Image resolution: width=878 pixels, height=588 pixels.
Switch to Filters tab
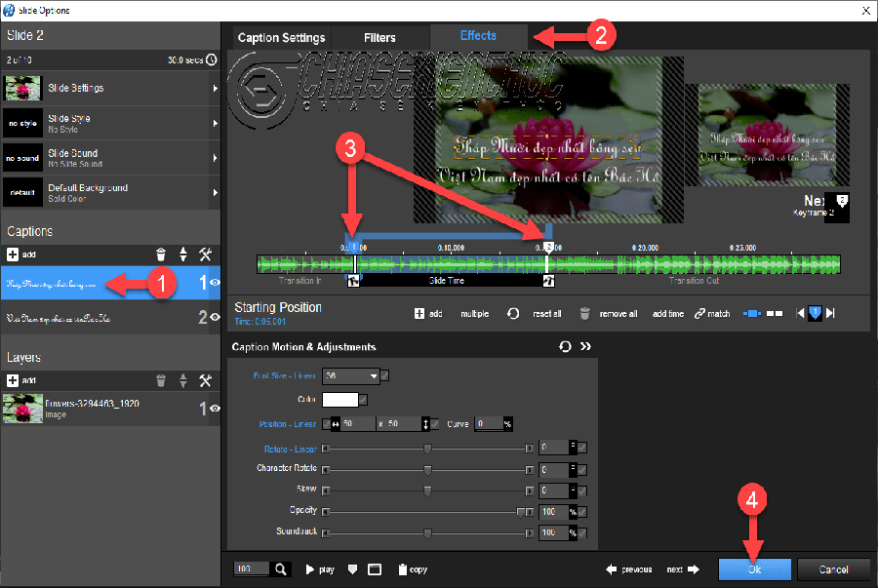tap(379, 38)
